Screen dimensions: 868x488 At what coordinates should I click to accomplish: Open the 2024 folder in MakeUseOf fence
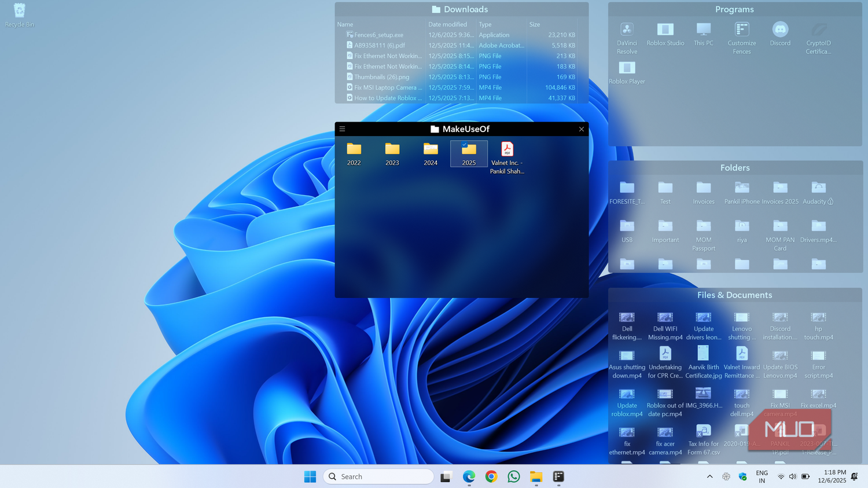[x=431, y=155]
